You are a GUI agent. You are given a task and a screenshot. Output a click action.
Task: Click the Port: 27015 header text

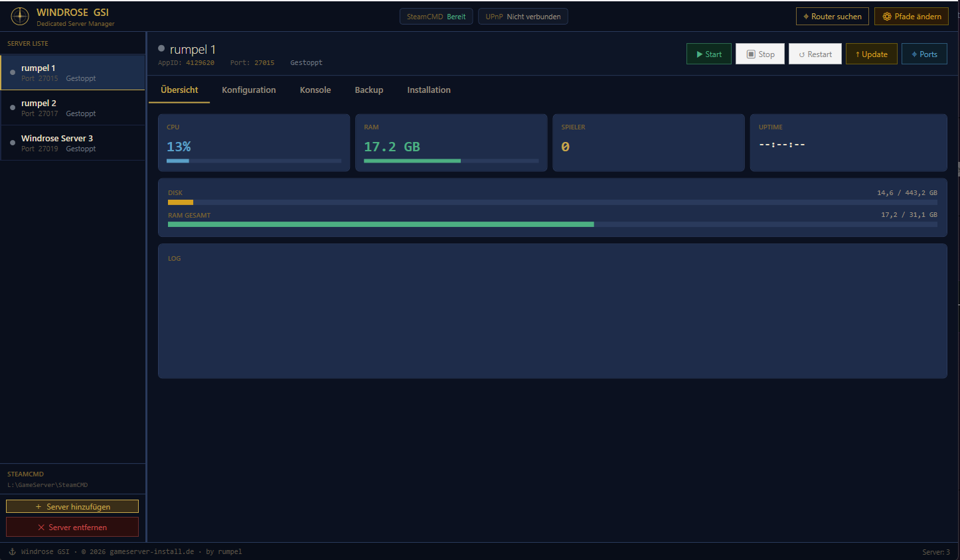pyautogui.click(x=252, y=63)
